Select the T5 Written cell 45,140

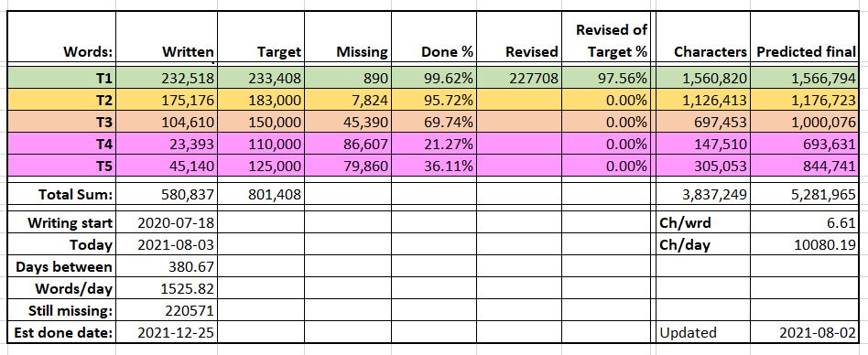click(166, 166)
